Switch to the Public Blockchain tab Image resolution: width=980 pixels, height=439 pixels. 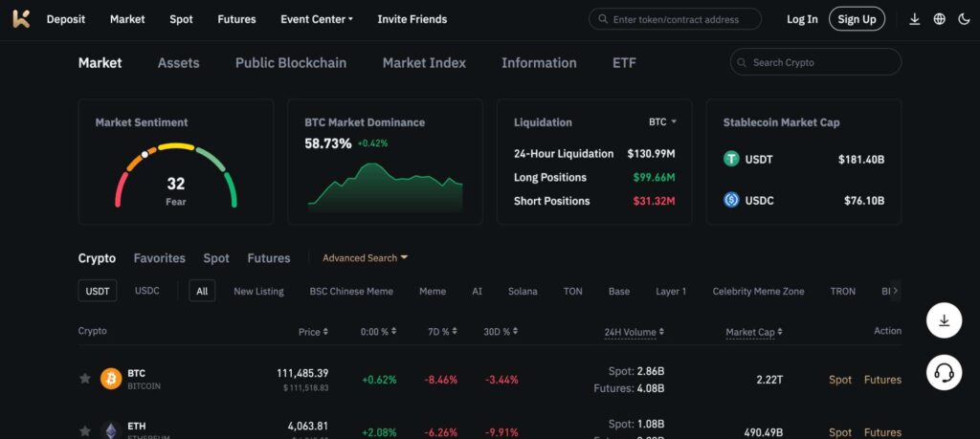pyautogui.click(x=291, y=63)
